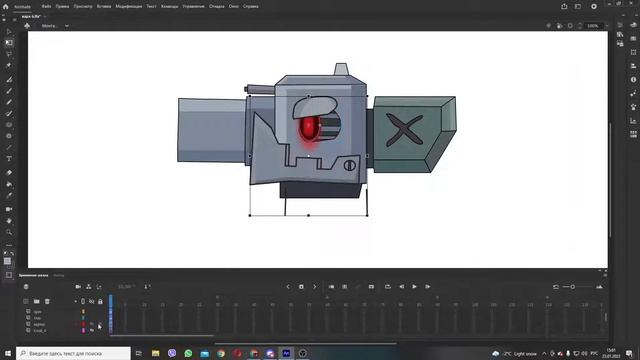Click the Add Camera icon in the timeline
Screen dimensions: 640x360
[x=78, y=287]
